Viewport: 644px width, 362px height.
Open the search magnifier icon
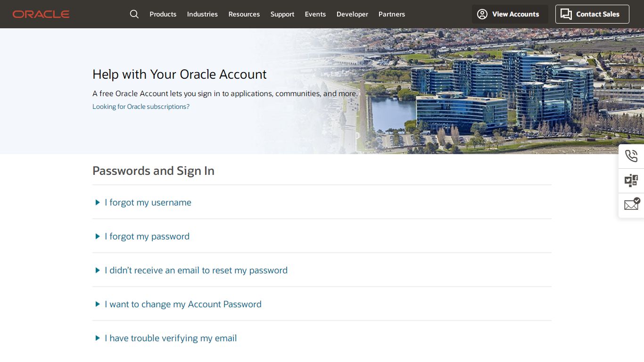point(134,14)
